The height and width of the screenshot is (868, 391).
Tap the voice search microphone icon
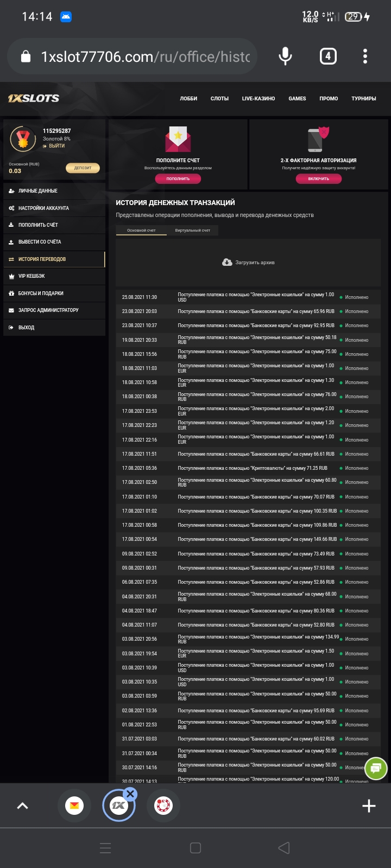(x=285, y=56)
